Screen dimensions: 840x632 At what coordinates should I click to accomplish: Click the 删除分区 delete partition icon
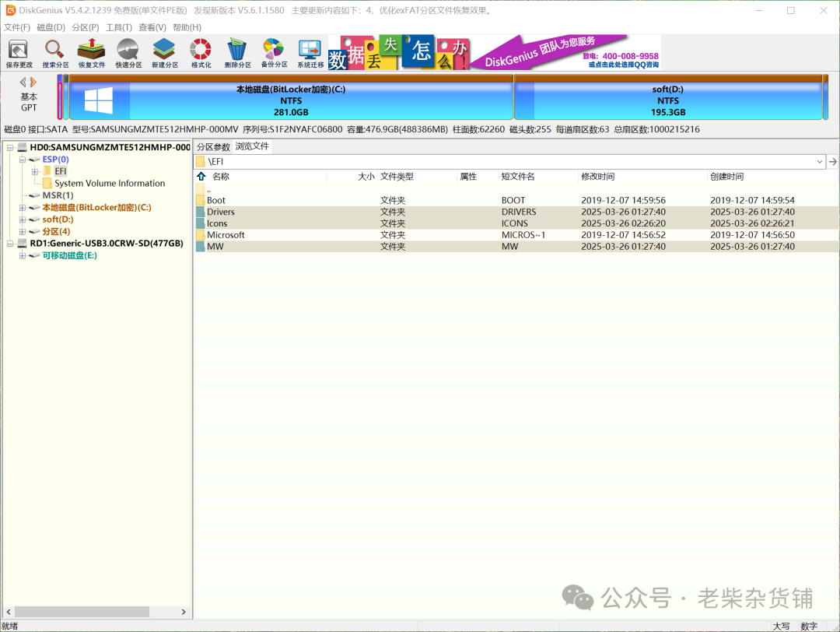pos(237,53)
